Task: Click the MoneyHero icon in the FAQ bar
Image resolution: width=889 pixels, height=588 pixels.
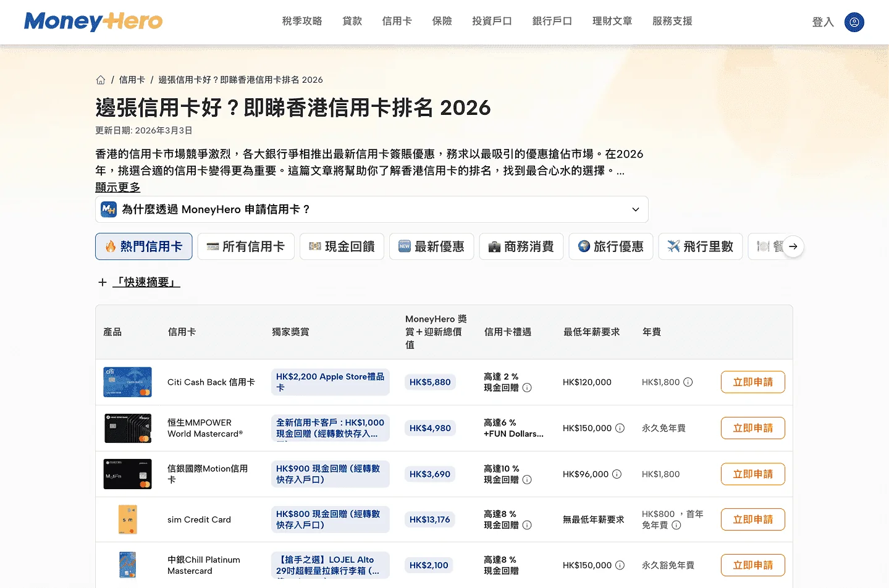Action: tap(109, 209)
